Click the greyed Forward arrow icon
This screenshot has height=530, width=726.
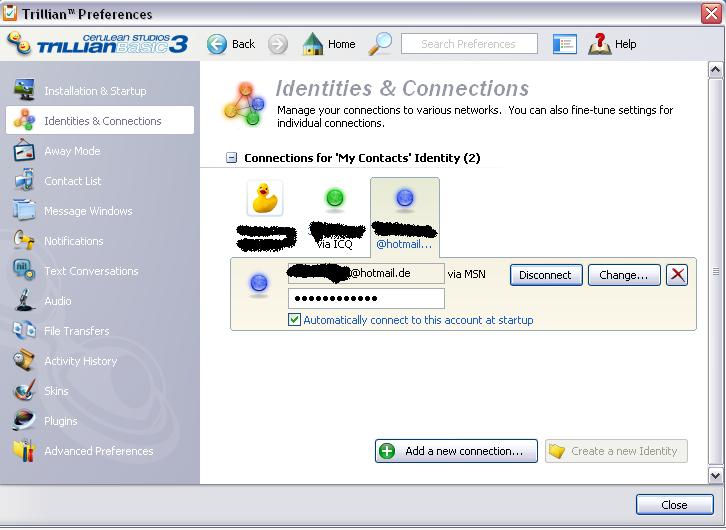(278, 44)
